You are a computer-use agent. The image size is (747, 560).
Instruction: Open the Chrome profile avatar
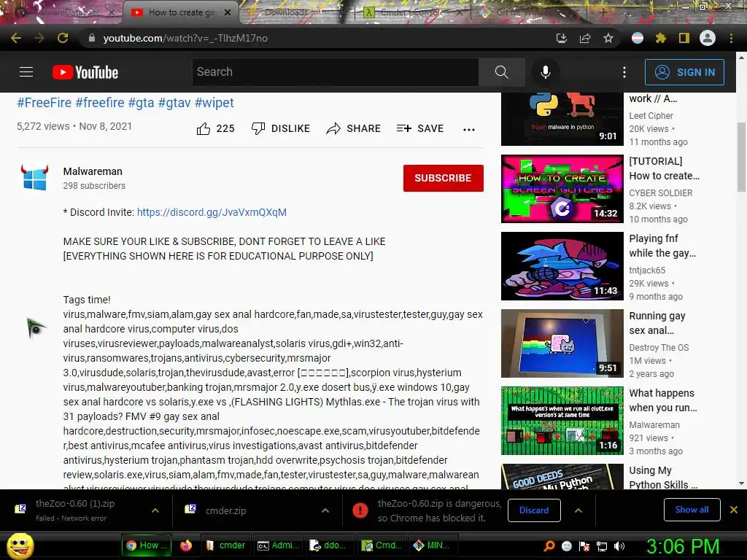click(708, 38)
